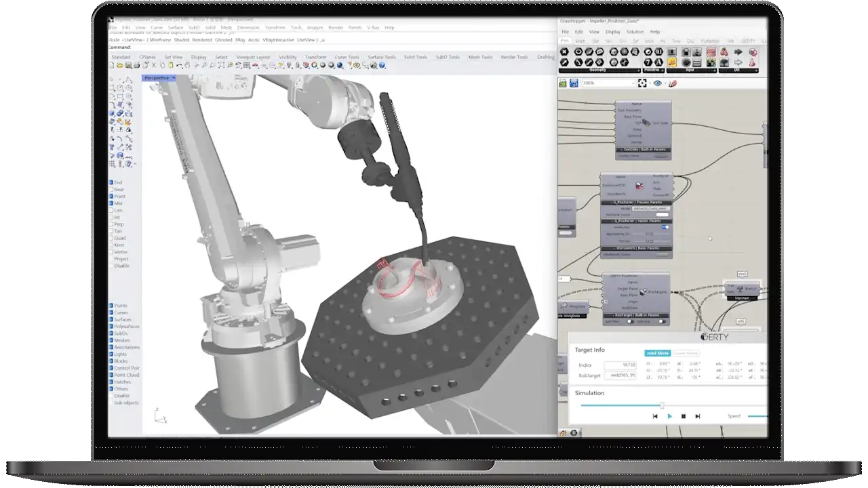Click the play button in Simulation panel
This screenshot has width=868, height=488.
(669, 416)
